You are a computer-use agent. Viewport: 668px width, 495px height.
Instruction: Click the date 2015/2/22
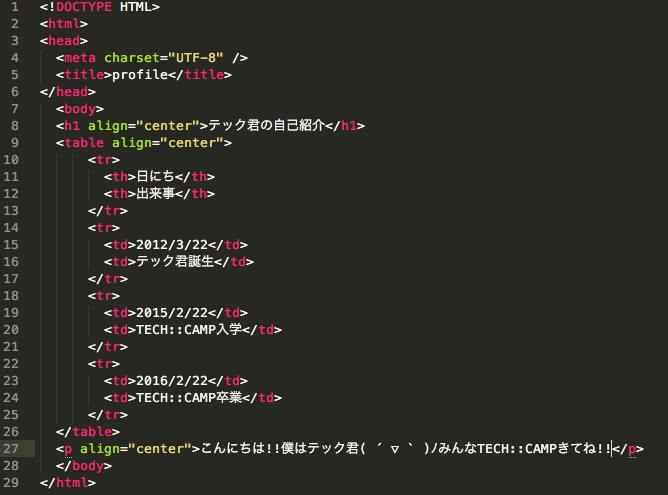(x=172, y=313)
